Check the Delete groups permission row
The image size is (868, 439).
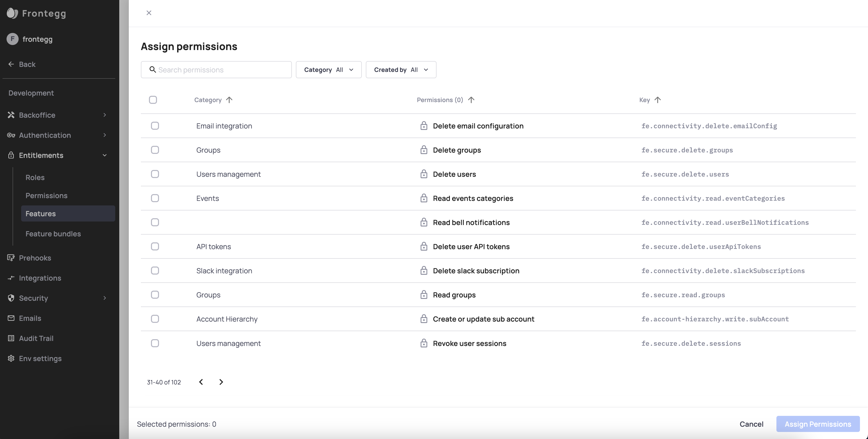[x=155, y=150]
